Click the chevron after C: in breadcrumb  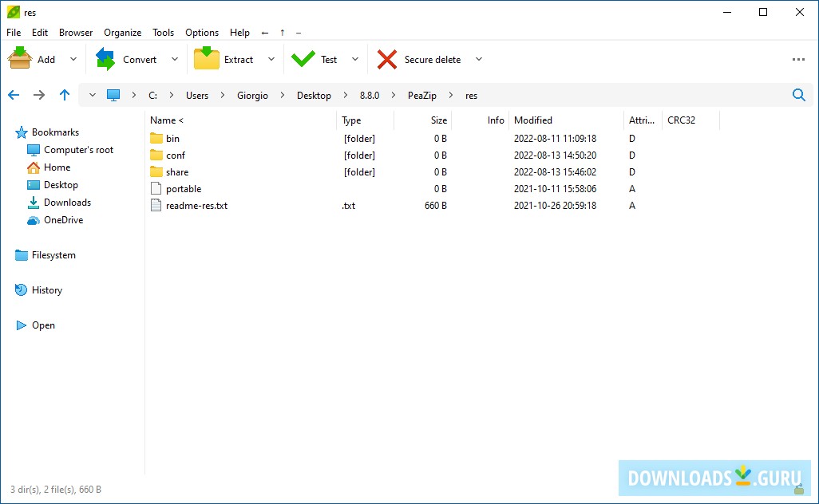click(x=172, y=96)
